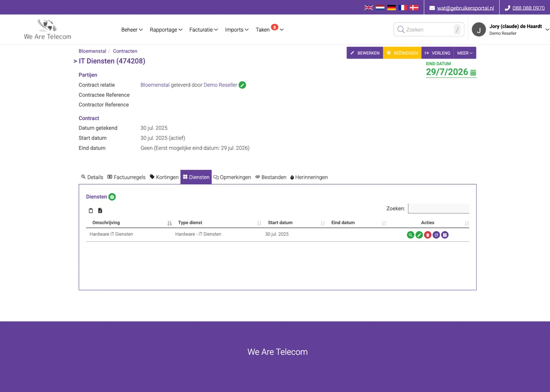This screenshot has height=392, width=550.
Task: Click the yellow BEËINDIGEN button
Action: (x=402, y=53)
